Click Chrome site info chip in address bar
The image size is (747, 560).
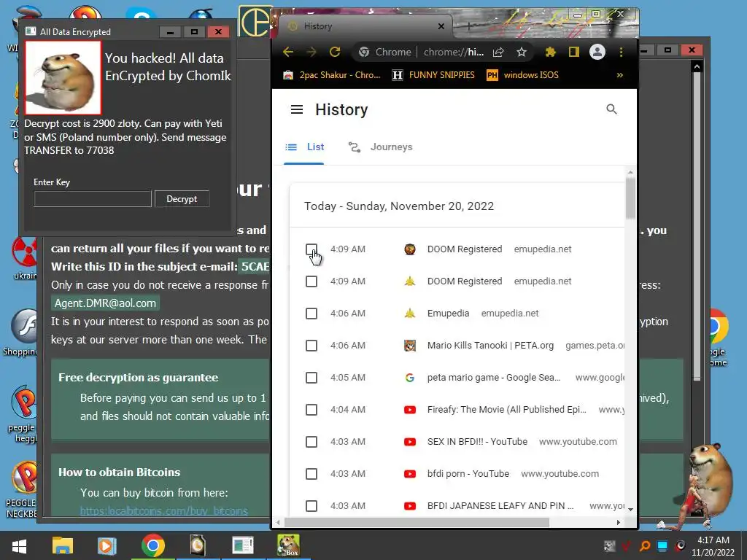click(x=385, y=52)
